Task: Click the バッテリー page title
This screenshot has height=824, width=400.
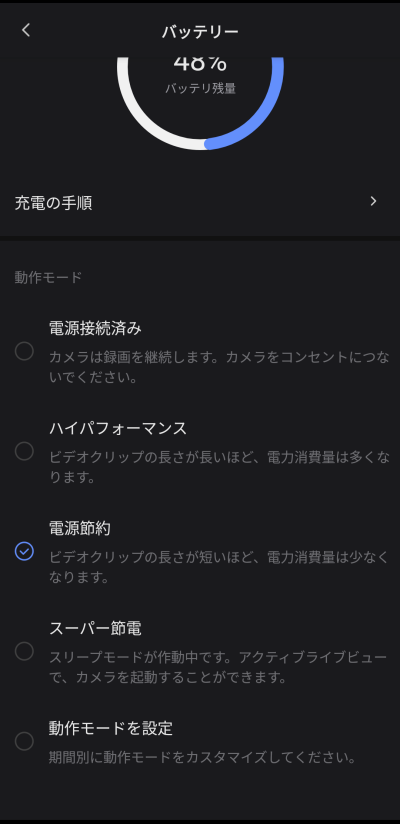Action: point(200,32)
